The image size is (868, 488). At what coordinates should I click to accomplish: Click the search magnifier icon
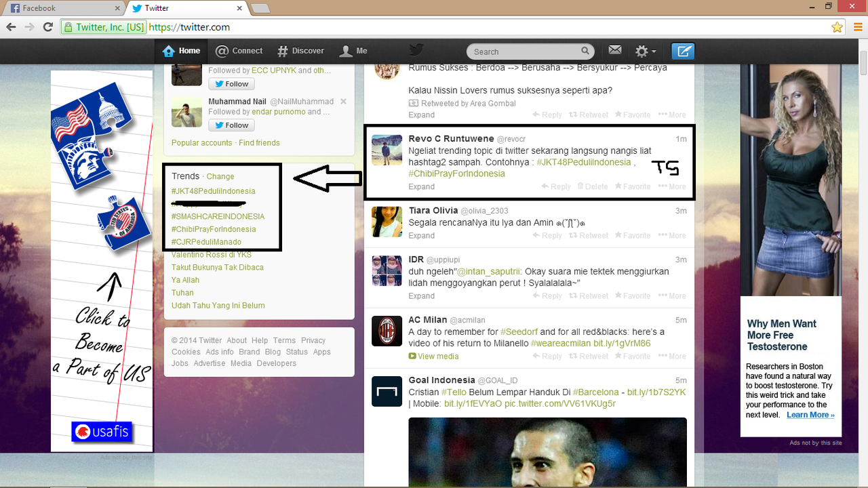click(x=585, y=51)
